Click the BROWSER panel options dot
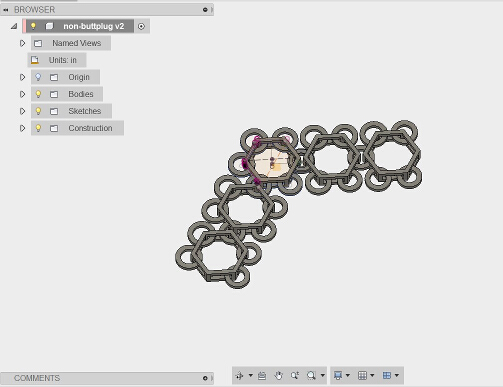Image resolution: width=503 pixels, height=387 pixels. [x=205, y=10]
